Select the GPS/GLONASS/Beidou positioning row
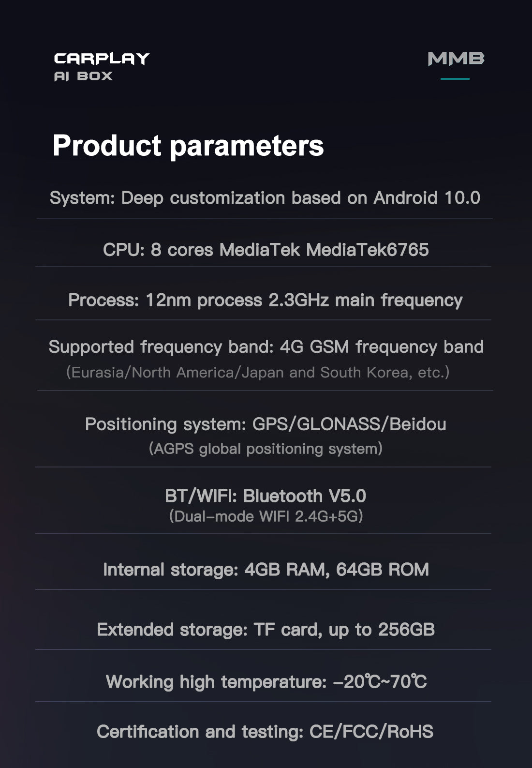 point(266,424)
